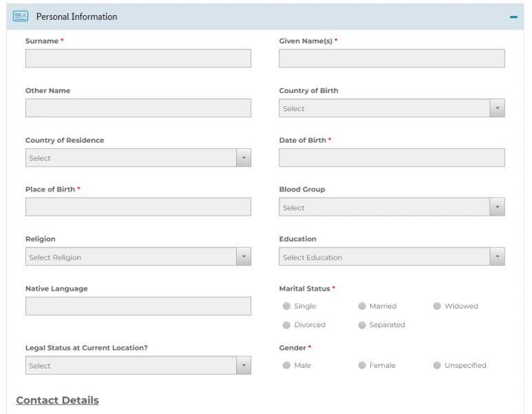The image size is (532, 414).
Task: Click the Surname text field
Action: [138, 58]
